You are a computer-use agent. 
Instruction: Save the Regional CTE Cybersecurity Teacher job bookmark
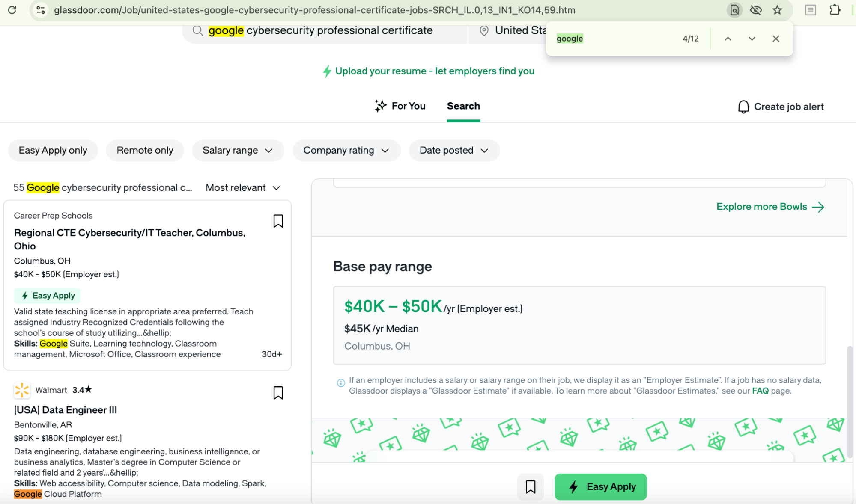click(x=278, y=221)
